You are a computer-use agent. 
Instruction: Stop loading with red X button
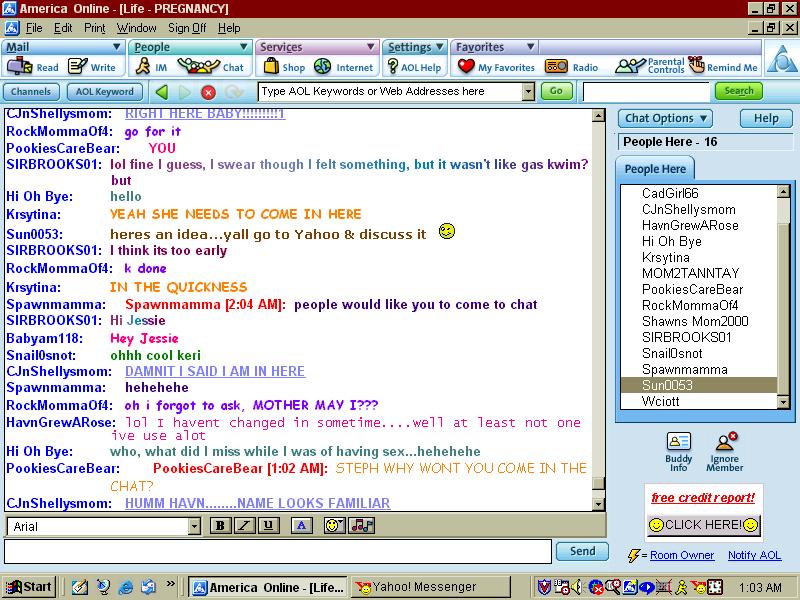(208, 92)
